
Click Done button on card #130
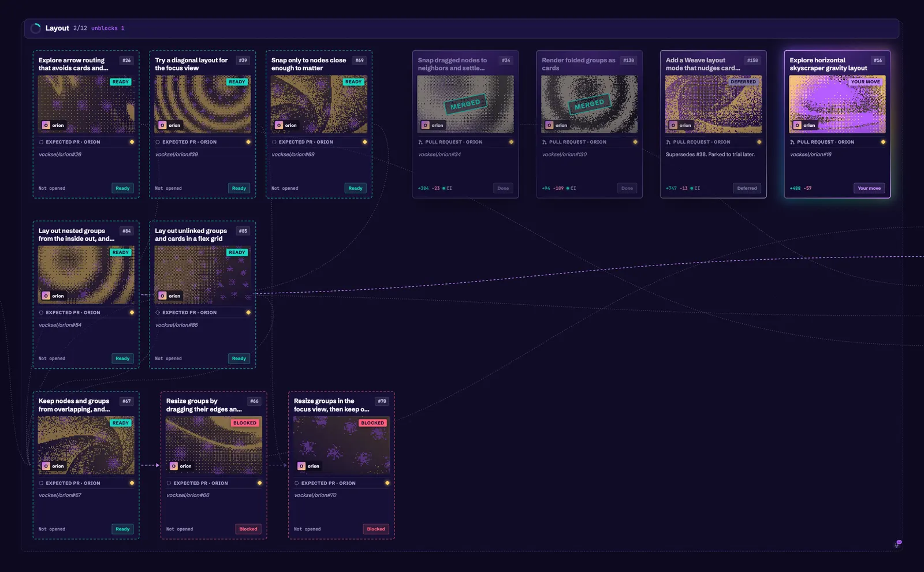pyautogui.click(x=627, y=188)
